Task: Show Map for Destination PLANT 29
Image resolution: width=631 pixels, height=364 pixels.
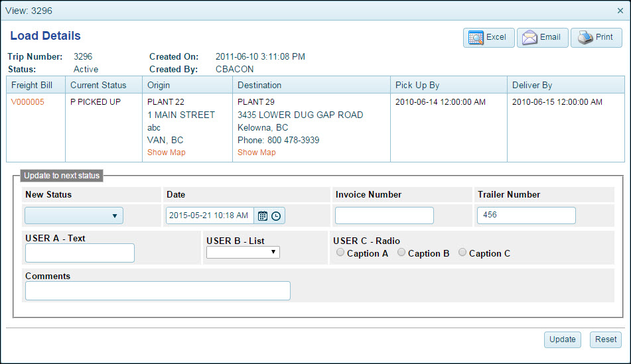Action: 256,152
